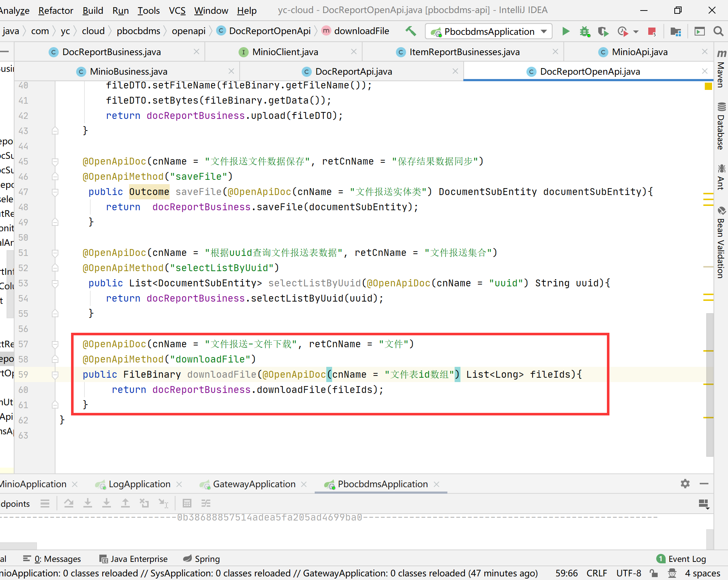728x580 pixels.
Task: Open Search Everywhere magnifier icon
Action: pos(718,32)
